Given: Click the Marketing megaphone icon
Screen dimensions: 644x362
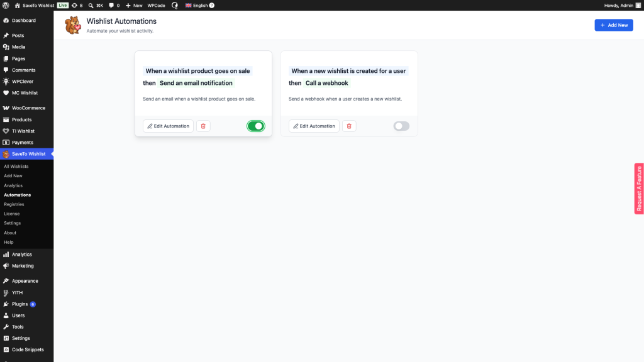Looking at the screenshot, I should (6, 266).
